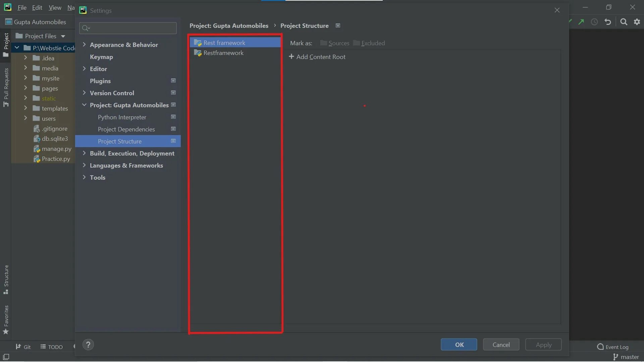
Task: Expand the templates folder
Action: coord(25,108)
